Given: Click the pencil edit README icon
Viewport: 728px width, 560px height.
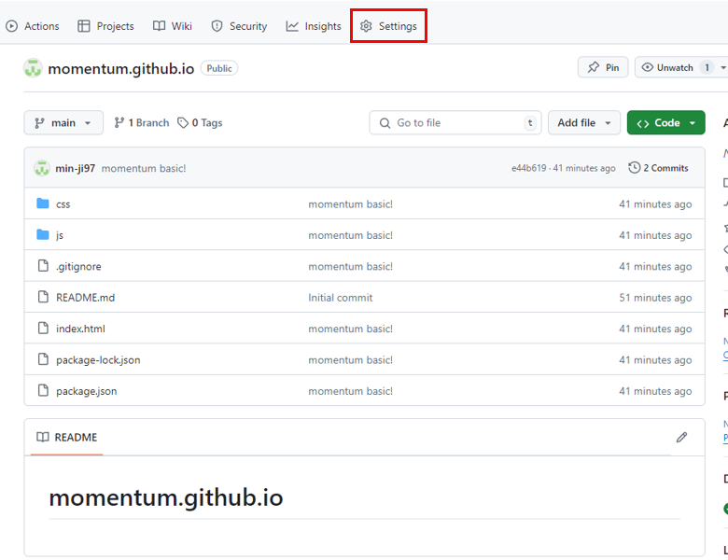Looking at the screenshot, I should (681, 437).
